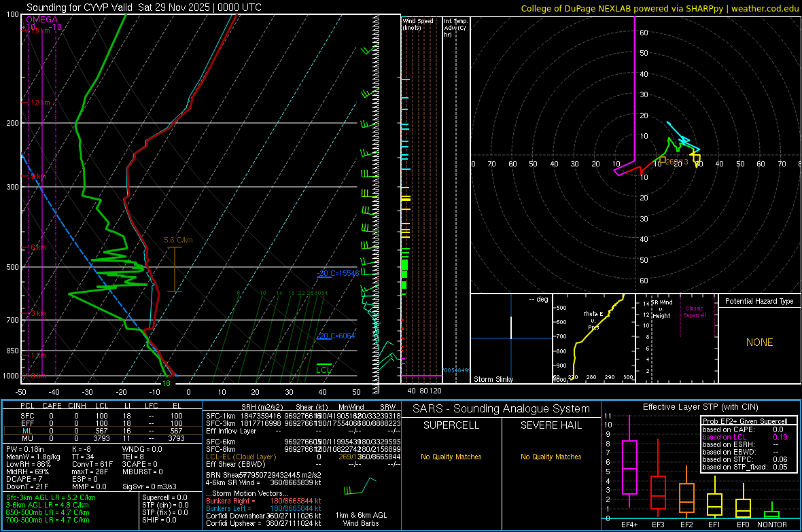Click 'No Quality Matches' under SEVERE HAIL
Viewport: 802px width, 532px height.
tap(551, 457)
